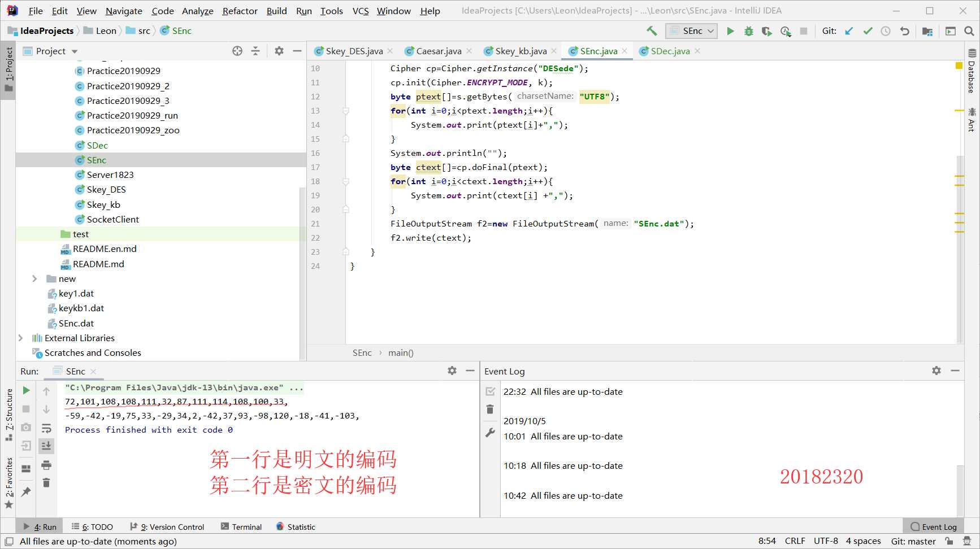Open Project Structure icon in the toolbar

927,31
